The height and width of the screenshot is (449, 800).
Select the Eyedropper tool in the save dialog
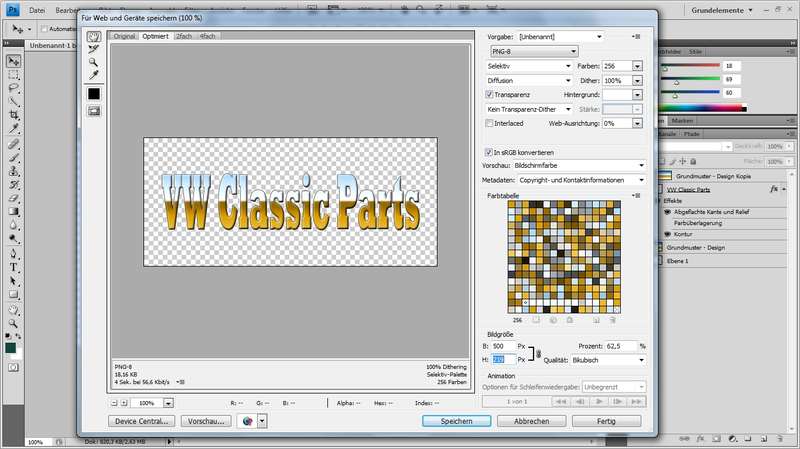pyautogui.click(x=94, y=75)
